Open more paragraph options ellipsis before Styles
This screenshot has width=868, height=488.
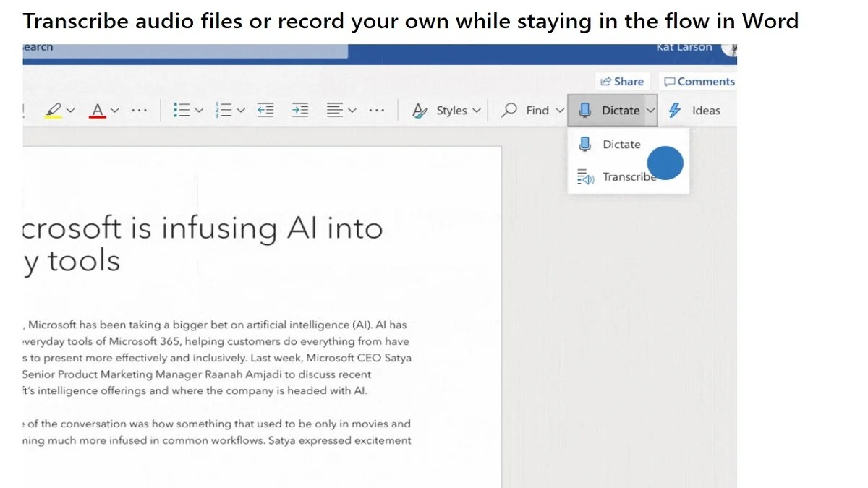(376, 111)
